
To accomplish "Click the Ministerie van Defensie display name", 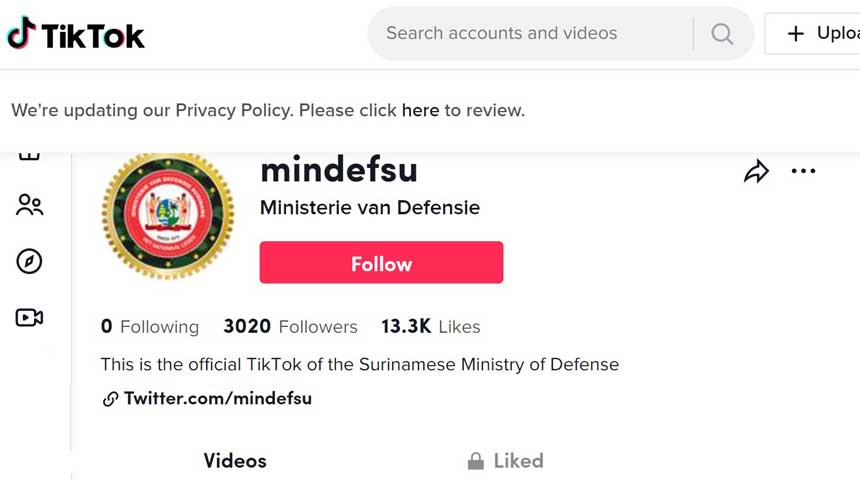I will [x=370, y=208].
